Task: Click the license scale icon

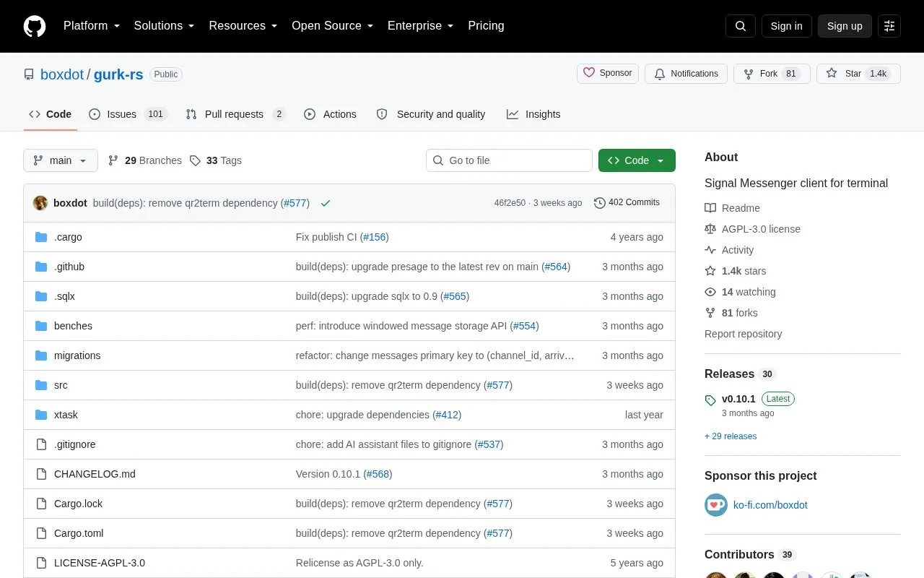Action: [x=710, y=229]
